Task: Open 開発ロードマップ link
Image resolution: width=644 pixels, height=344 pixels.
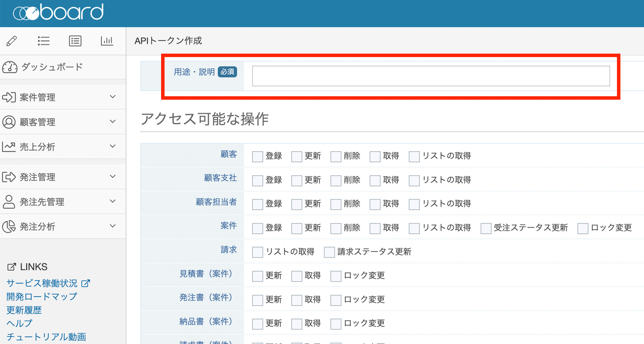Action: 42,297
